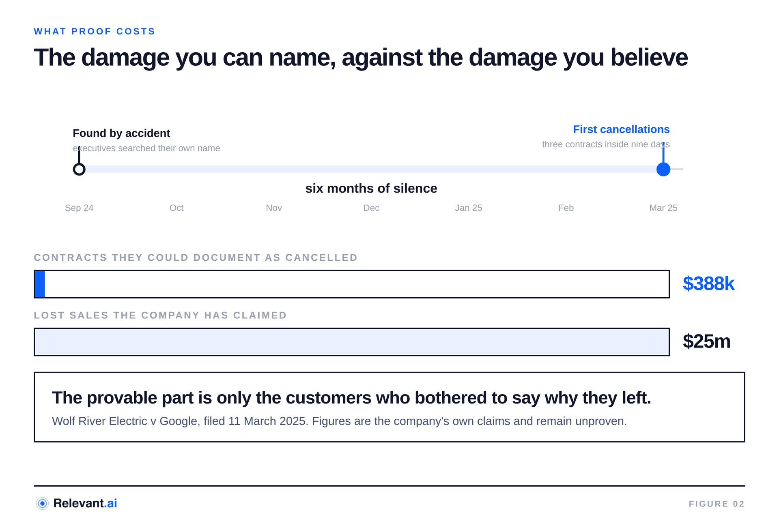Image resolution: width=779 pixels, height=532 pixels.
Task: Select the 'Dec' month label
Action: pyautogui.click(x=371, y=208)
